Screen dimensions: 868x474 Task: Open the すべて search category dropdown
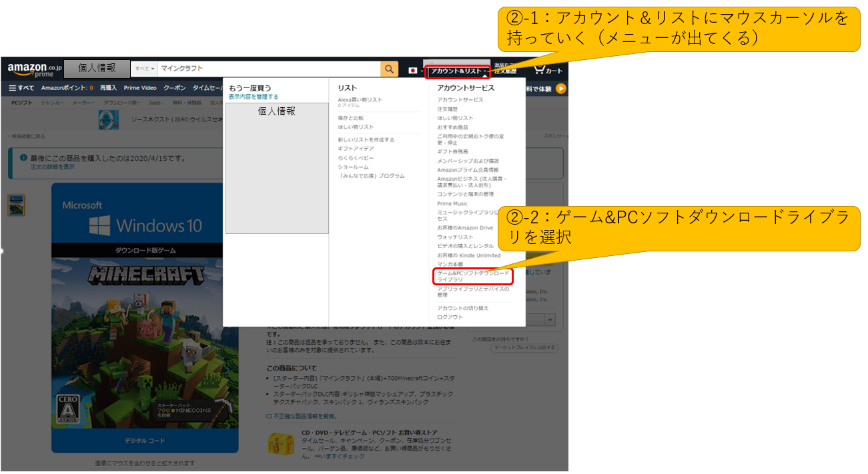click(144, 69)
